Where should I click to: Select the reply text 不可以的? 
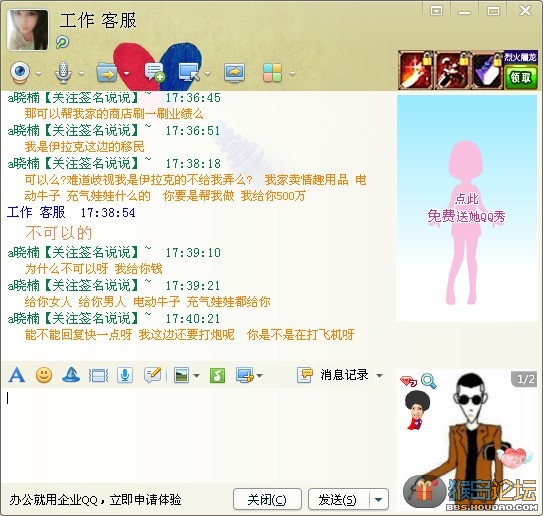point(59,233)
